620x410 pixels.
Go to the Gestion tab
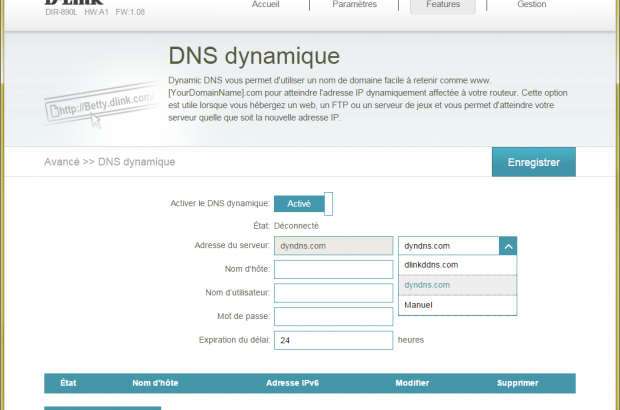coord(531,5)
